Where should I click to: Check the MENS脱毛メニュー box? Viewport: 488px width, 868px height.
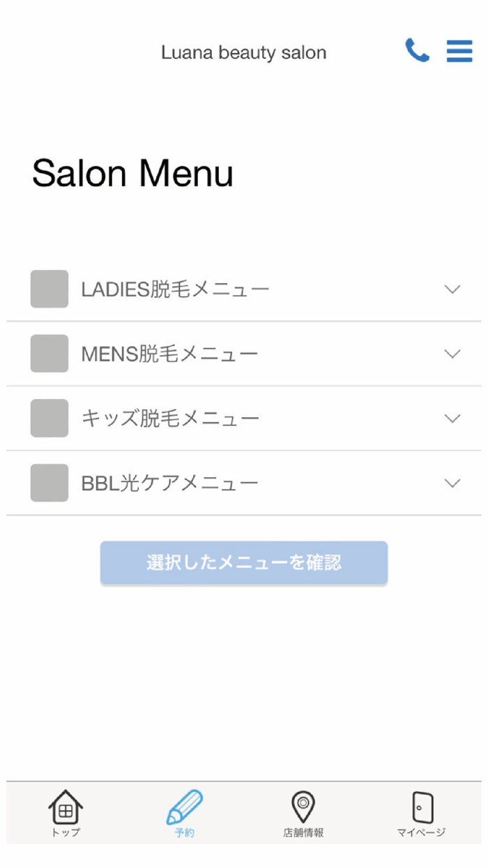pyautogui.click(x=49, y=353)
